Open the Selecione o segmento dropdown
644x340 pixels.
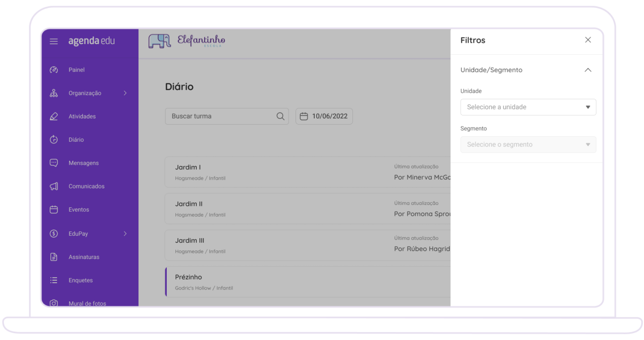click(x=528, y=145)
